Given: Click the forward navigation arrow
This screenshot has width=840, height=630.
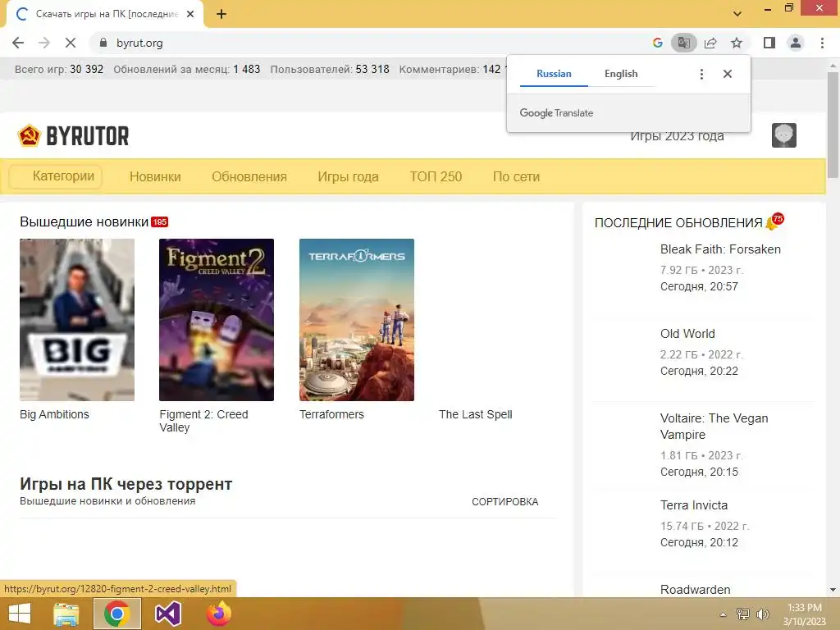Looking at the screenshot, I should (x=44, y=43).
